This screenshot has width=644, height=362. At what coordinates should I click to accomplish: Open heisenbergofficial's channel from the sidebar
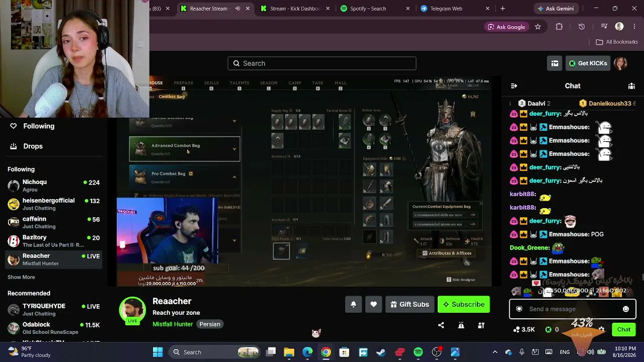pyautogui.click(x=53, y=204)
